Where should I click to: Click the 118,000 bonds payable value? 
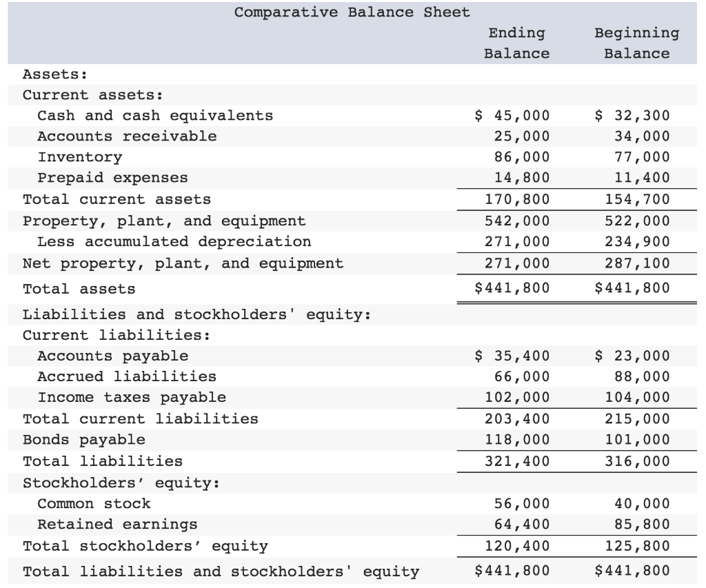[x=517, y=440]
